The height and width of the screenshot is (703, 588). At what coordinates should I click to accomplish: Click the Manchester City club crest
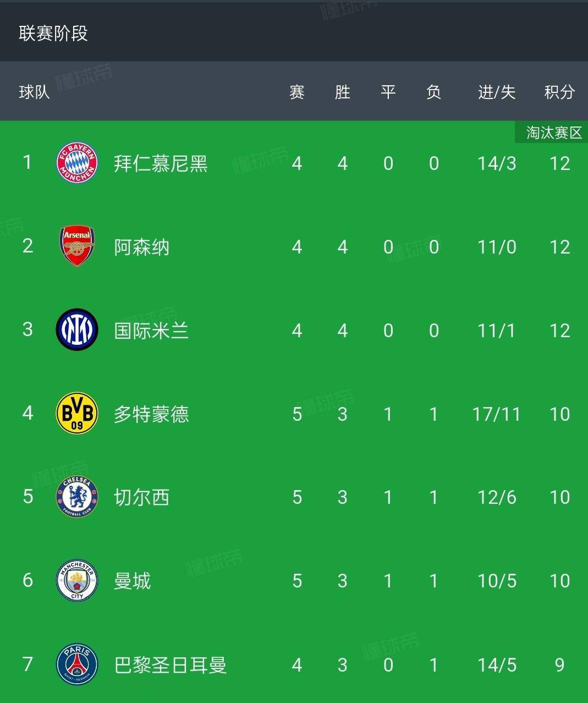[x=77, y=581]
